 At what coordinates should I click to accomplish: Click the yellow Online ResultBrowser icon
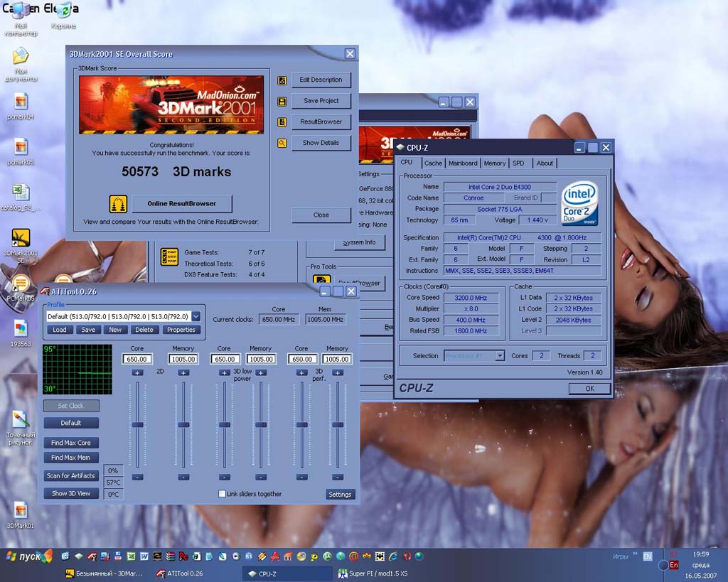118,203
